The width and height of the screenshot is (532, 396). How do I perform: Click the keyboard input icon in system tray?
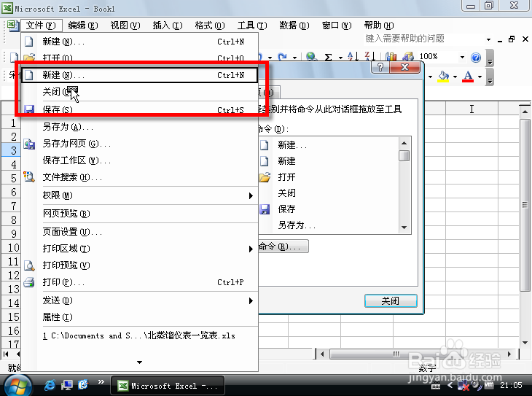point(436,386)
